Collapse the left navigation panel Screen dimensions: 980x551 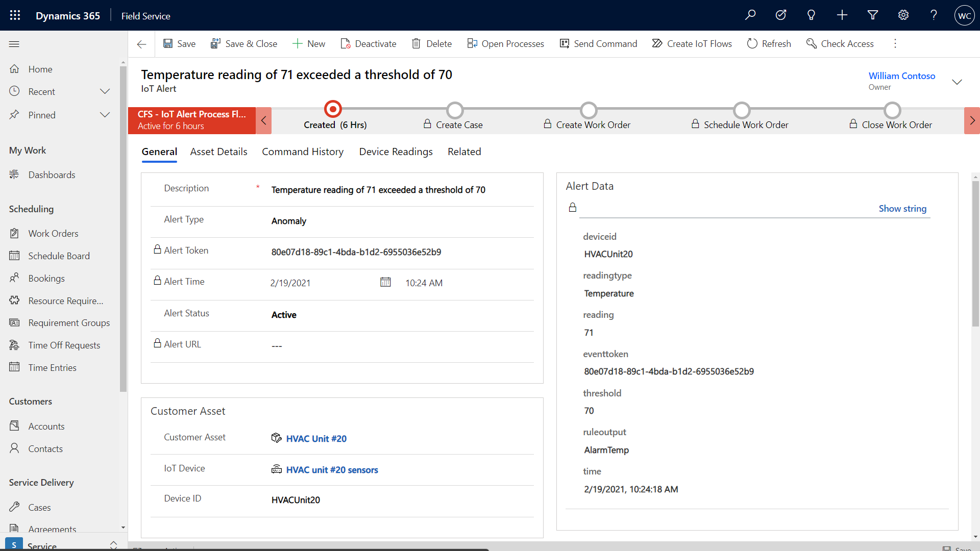click(x=13, y=43)
